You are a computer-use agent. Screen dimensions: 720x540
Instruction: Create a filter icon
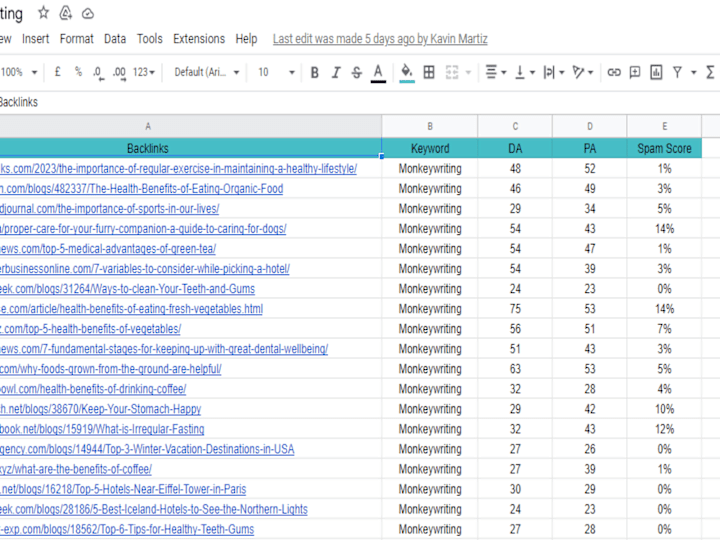click(677, 72)
